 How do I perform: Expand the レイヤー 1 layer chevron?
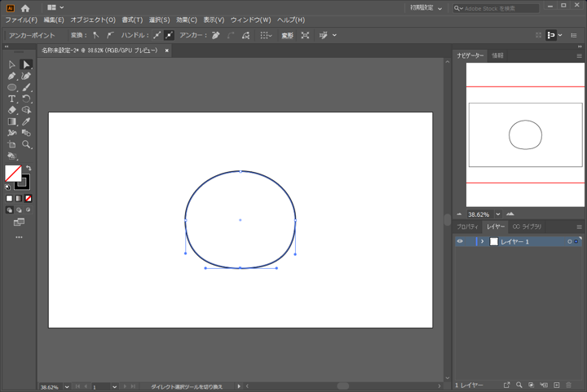pyautogui.click(x=482, y=241)
